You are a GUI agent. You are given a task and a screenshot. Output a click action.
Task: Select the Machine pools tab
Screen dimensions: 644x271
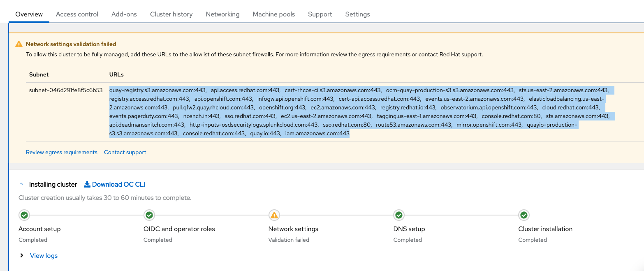[x=273, y=14]
